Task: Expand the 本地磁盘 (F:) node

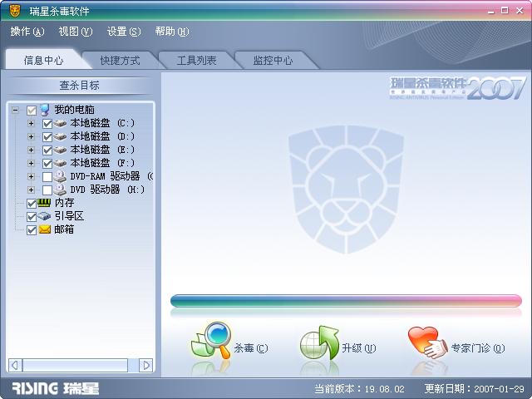Action: 31,163
